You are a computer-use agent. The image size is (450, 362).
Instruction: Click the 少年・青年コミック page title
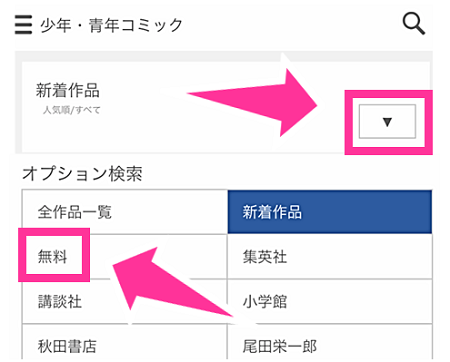tap(111, 25)
